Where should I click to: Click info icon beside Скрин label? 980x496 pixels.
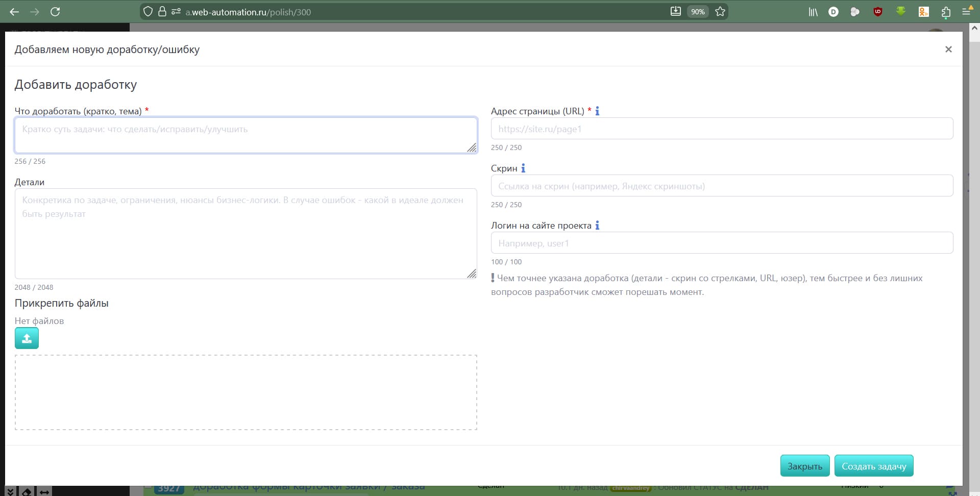[x=523, y=168]
